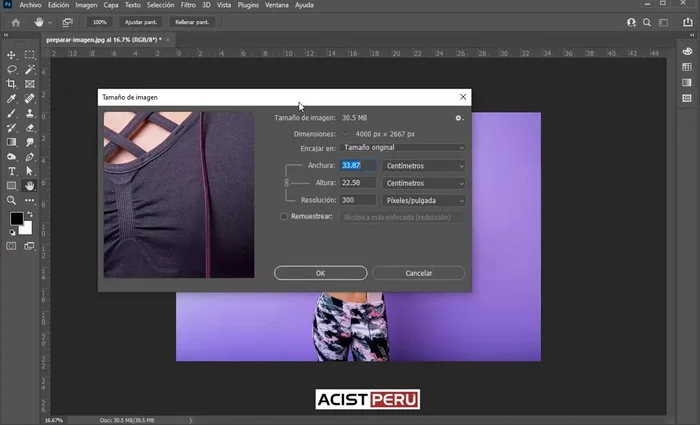Screen dimensions: 700x425
Task: Click the Anchura value field
Action: [x=358, y=165]
